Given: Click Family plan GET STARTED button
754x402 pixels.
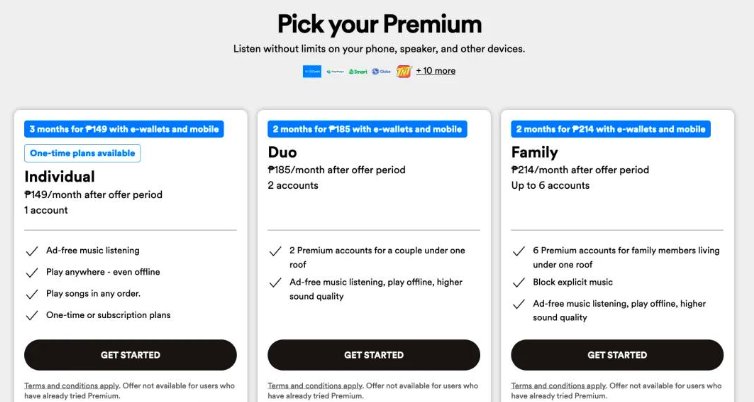Looking at the screenshot, I should point(617,355).
